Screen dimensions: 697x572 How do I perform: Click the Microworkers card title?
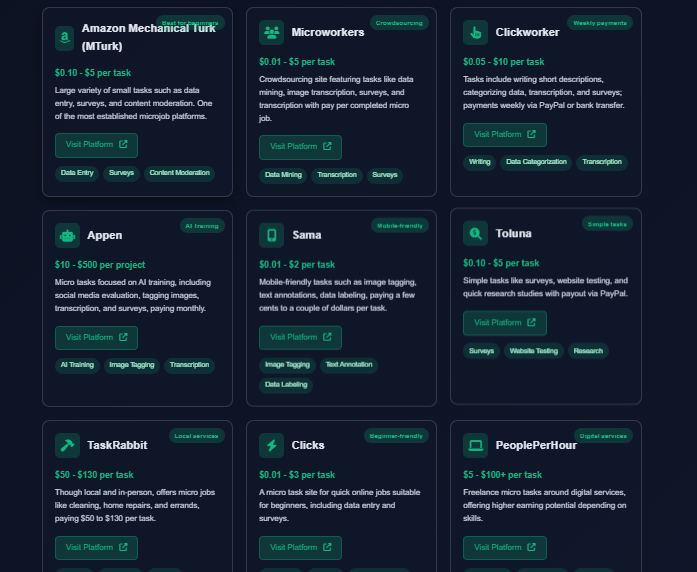click(x=328, y=32)
